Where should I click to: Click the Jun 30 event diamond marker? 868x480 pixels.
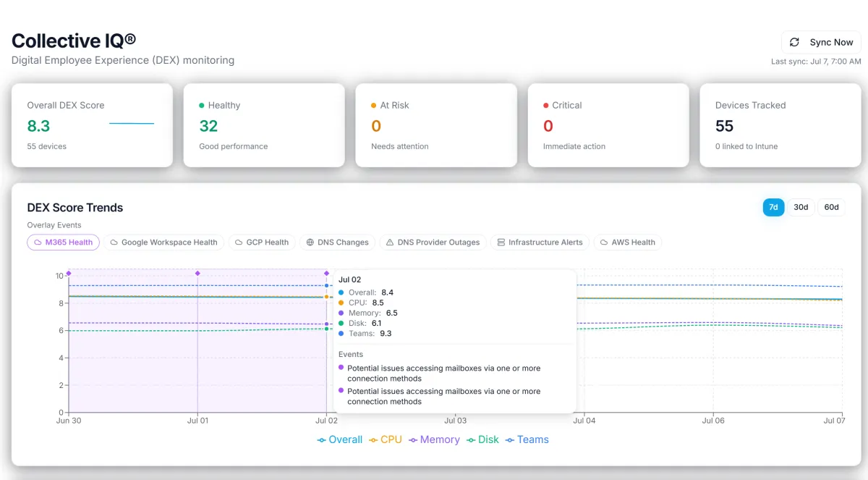click(69, 273)
